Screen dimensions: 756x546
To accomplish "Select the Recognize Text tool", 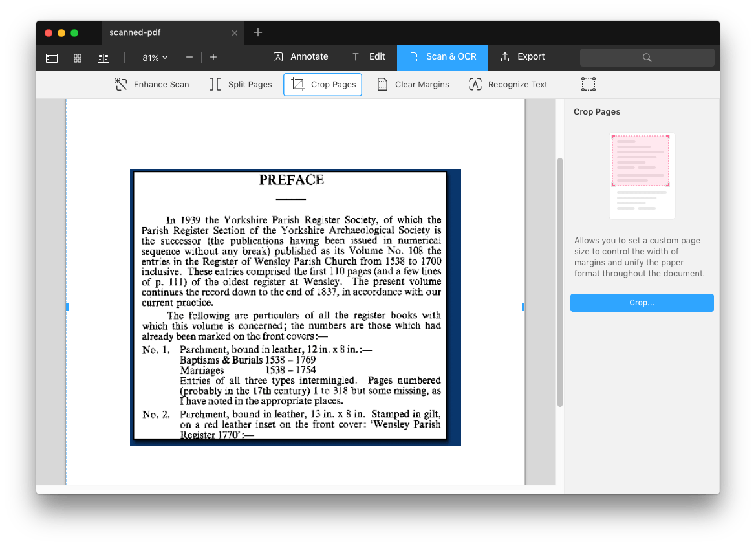I will [x=508, y=84].
